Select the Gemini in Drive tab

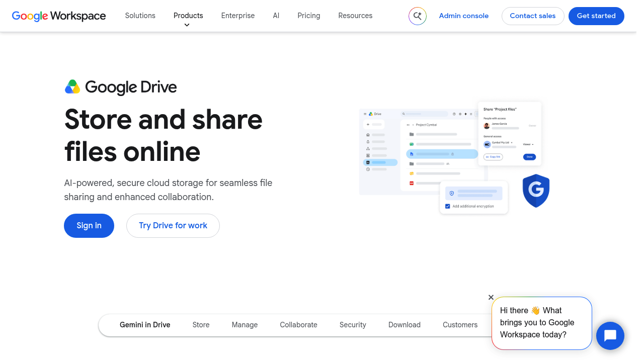[145, 325]
